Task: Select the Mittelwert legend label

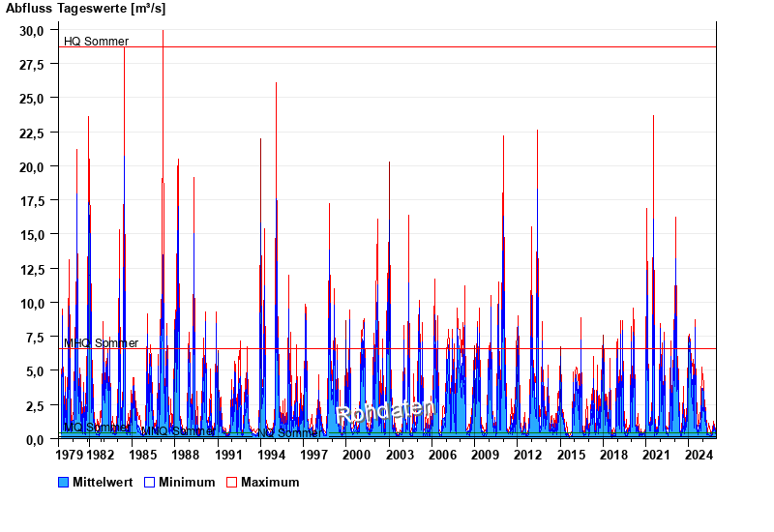Action: click(x=104, y=482)
